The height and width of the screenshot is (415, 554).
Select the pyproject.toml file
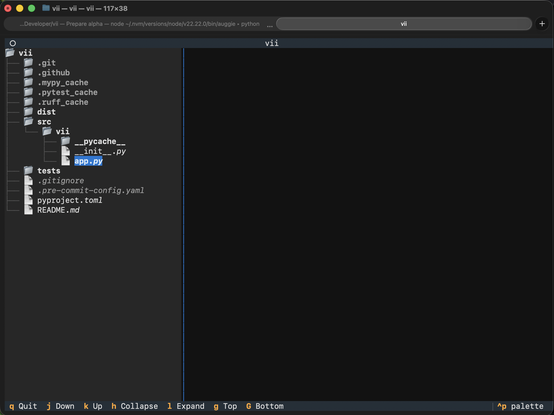tap(70, 200)
